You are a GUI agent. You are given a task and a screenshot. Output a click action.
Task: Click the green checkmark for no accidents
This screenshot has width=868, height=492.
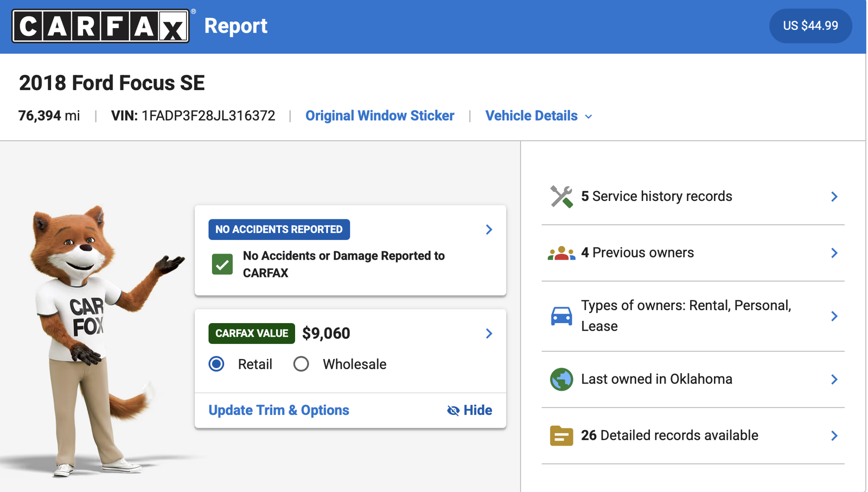(222, 264)
